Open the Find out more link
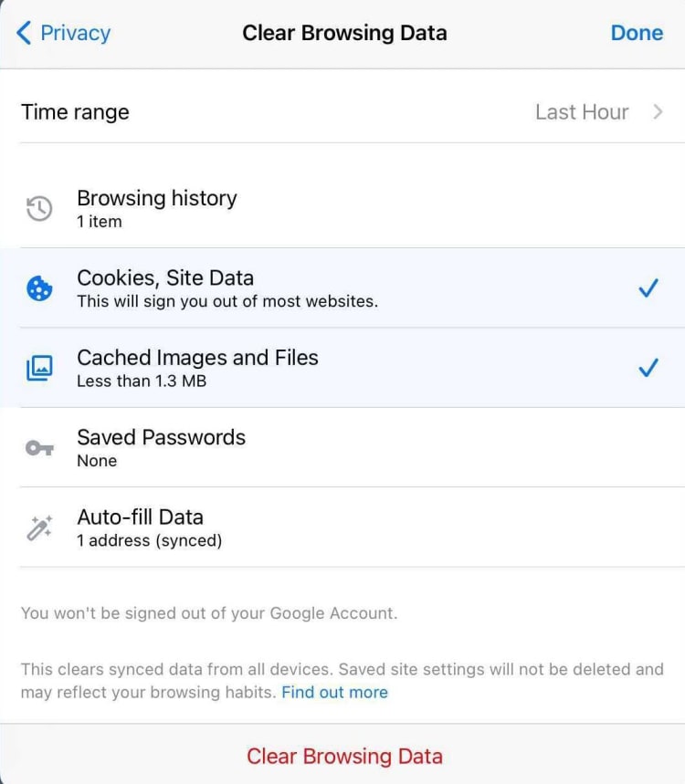The width and height of the screenshot is (685, 784). pyautogui.click(x=334, y=692)
